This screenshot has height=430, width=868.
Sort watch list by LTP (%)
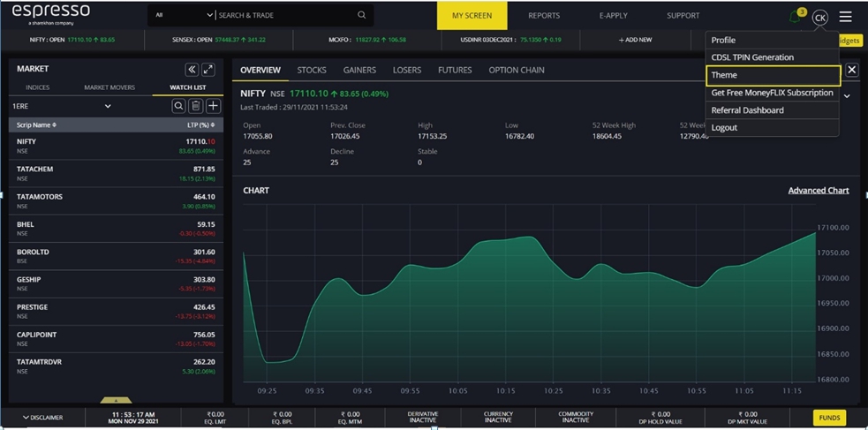tap(201, 125)
